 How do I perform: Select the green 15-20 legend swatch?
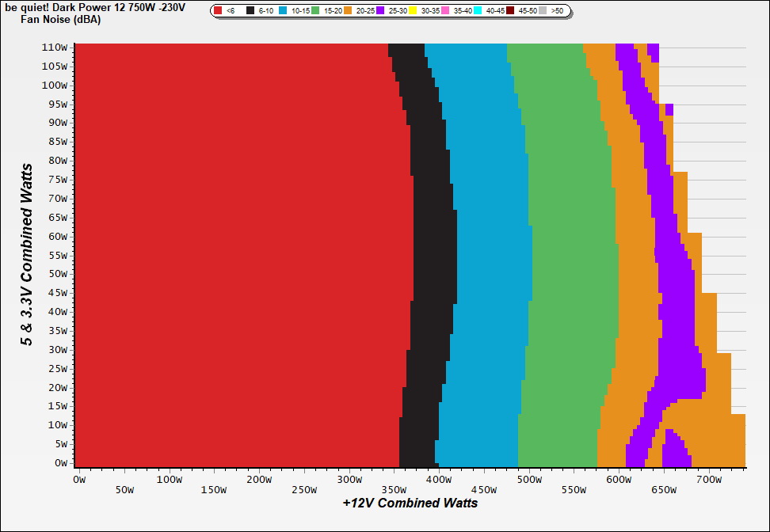tap(315, 10)
